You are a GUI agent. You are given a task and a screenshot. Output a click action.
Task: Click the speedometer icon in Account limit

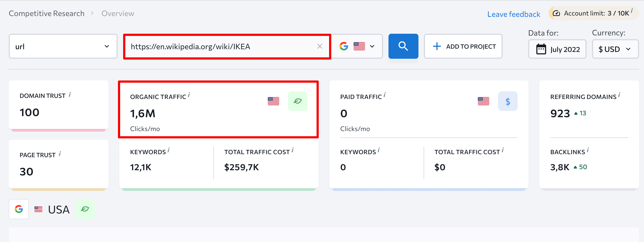click(x=557, y=13)
